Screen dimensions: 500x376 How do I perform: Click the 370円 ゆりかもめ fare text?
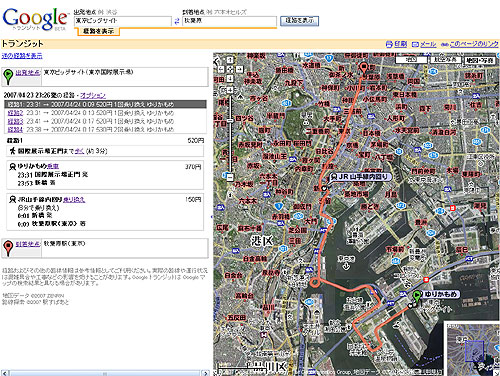(193, 166)
